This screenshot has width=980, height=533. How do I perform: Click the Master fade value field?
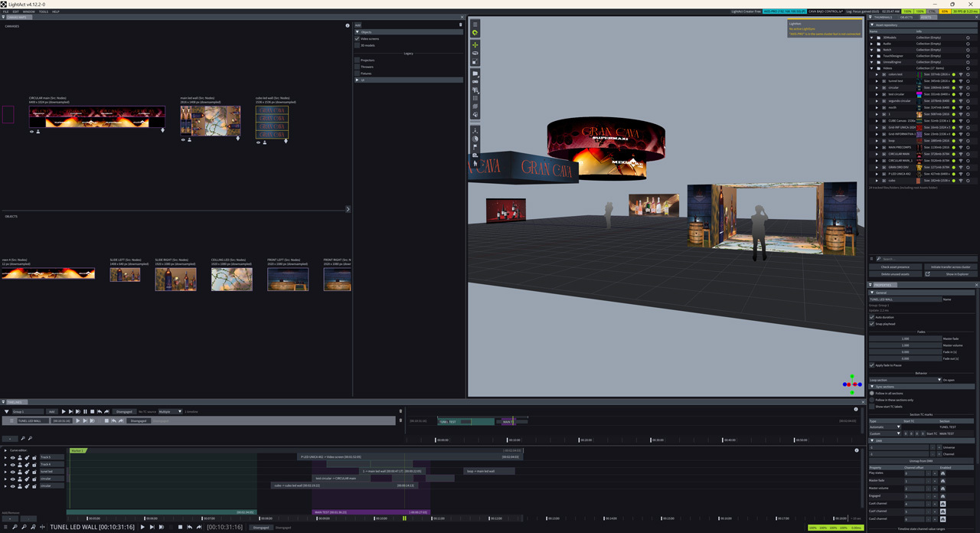905,338
